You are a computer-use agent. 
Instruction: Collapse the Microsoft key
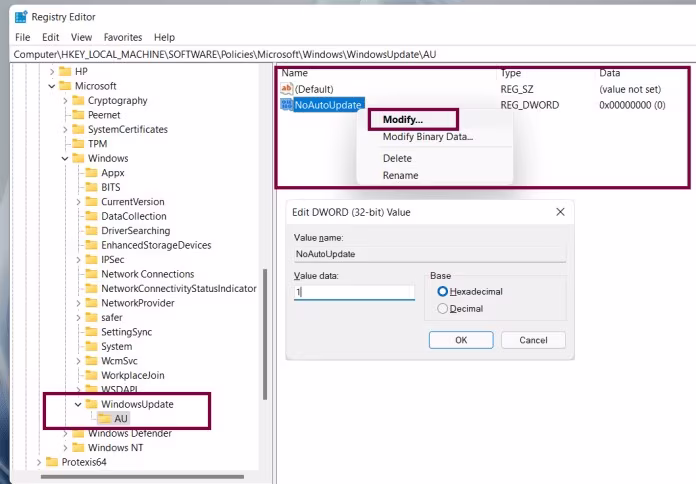(x=52, y=86)
